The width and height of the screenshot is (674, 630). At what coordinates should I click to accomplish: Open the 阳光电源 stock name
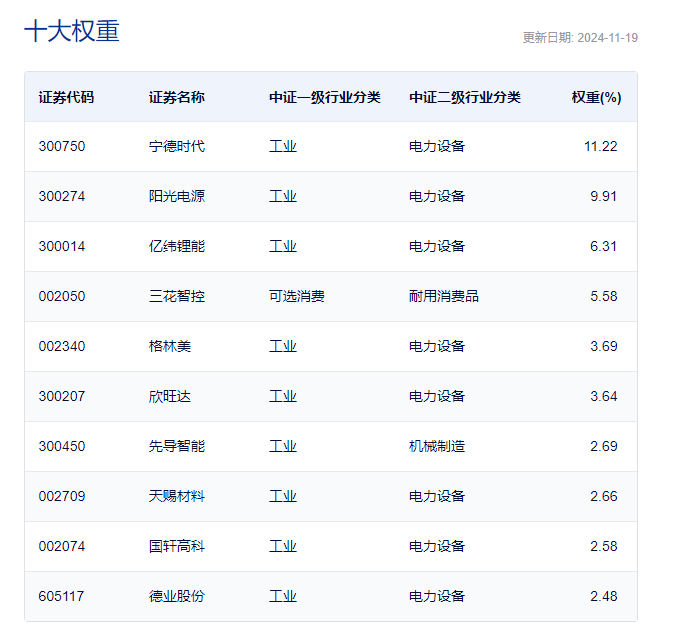(176, 196)
